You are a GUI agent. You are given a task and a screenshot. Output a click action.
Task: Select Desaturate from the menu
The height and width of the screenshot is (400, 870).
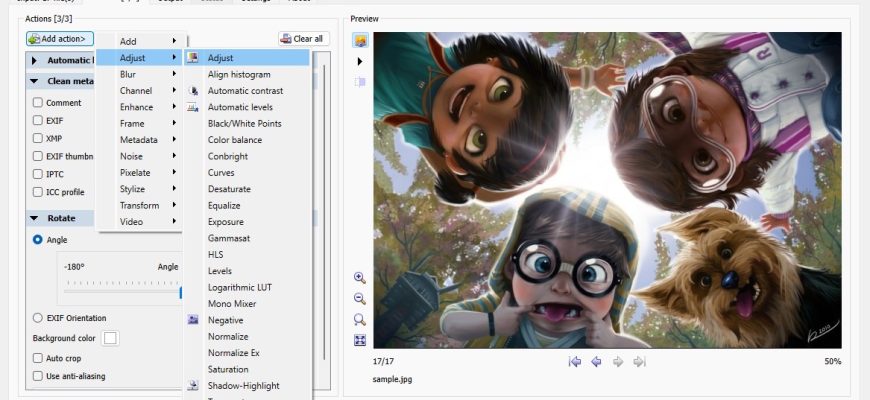pos(247,189)
